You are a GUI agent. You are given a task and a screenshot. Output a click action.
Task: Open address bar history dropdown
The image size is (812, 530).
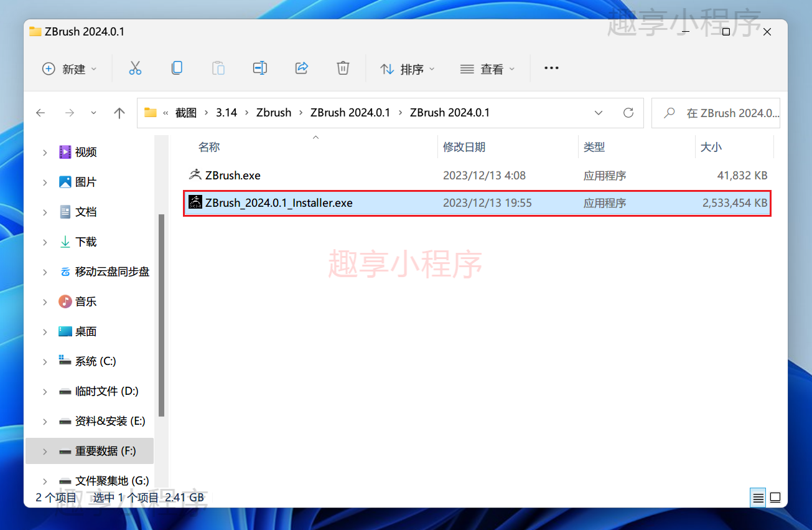coord(599,113)
